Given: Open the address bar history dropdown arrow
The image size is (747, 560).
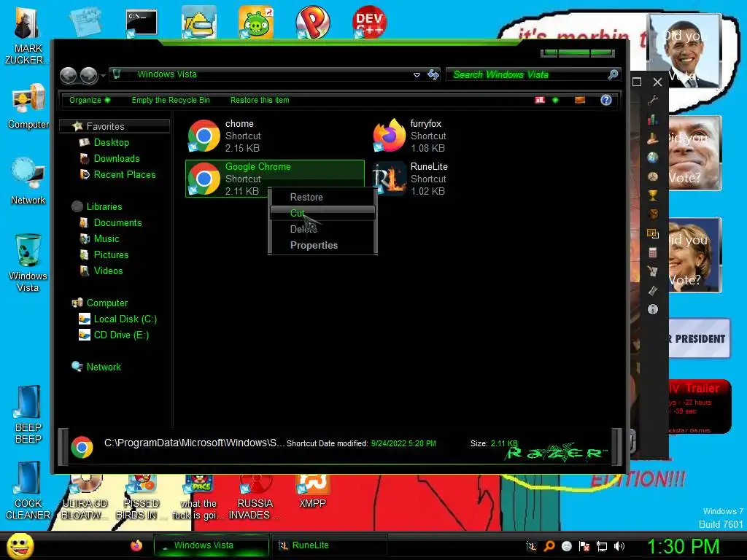Looking at the screenshot, I should 417,75.
